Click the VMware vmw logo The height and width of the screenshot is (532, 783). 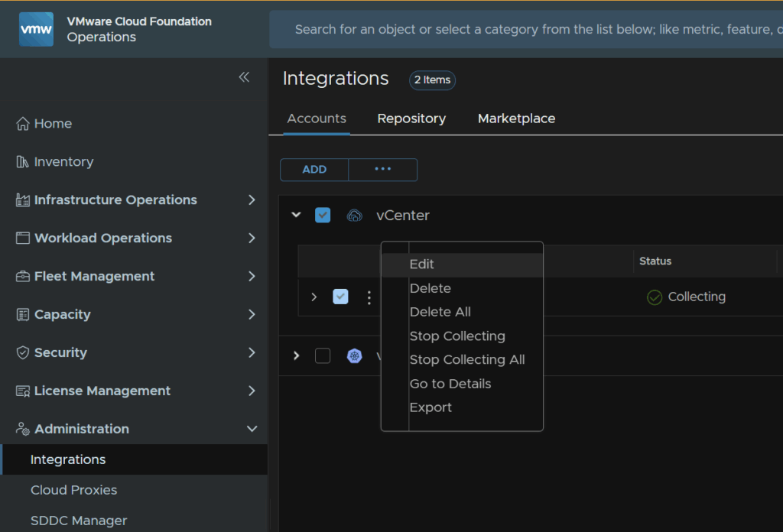click(x=36, y=30)
